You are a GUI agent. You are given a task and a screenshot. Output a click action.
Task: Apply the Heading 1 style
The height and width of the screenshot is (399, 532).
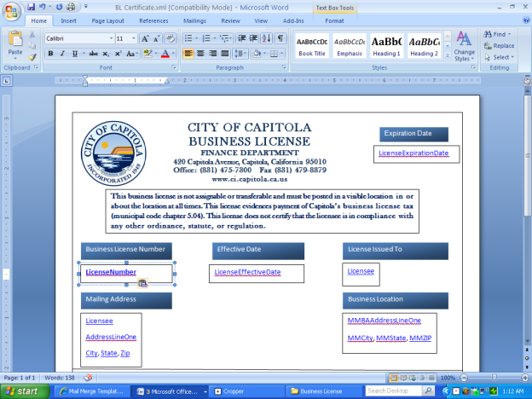[x=387, y=44]
